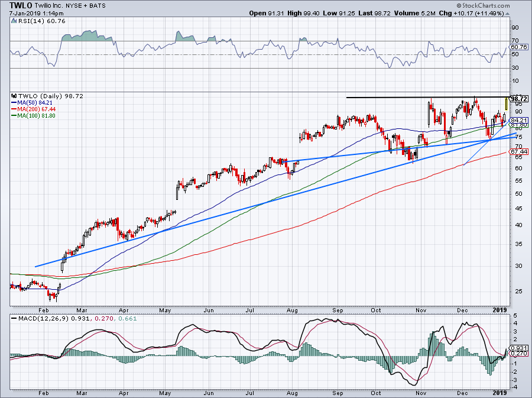Click May label below the price chart

tap(165, 310)
